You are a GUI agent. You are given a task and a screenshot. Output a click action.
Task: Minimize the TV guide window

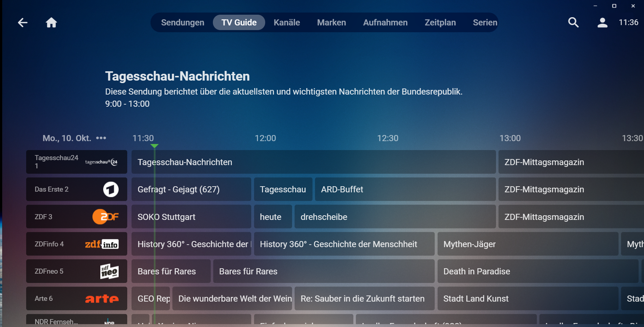(595, 6)
